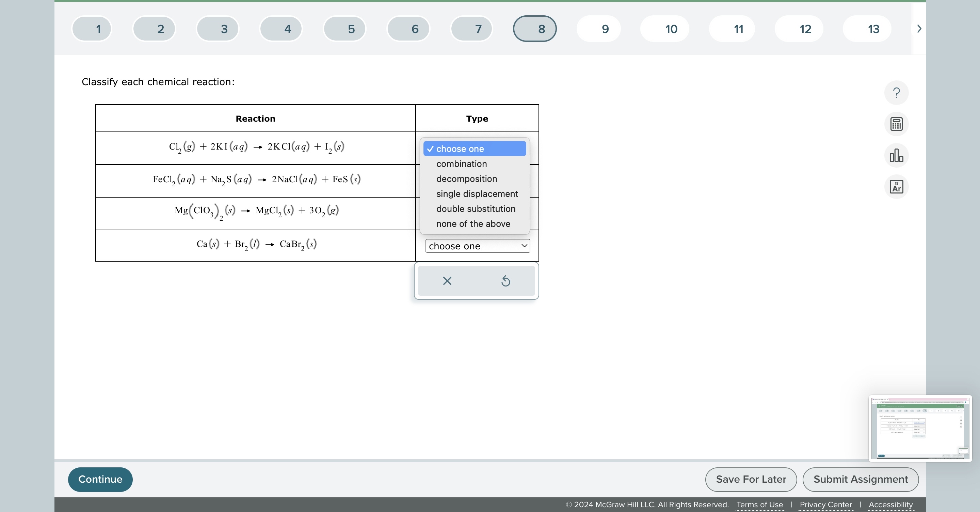
Task: Open the Ca + Br2 reaction type dropdown
Action: tap(477, 246)
